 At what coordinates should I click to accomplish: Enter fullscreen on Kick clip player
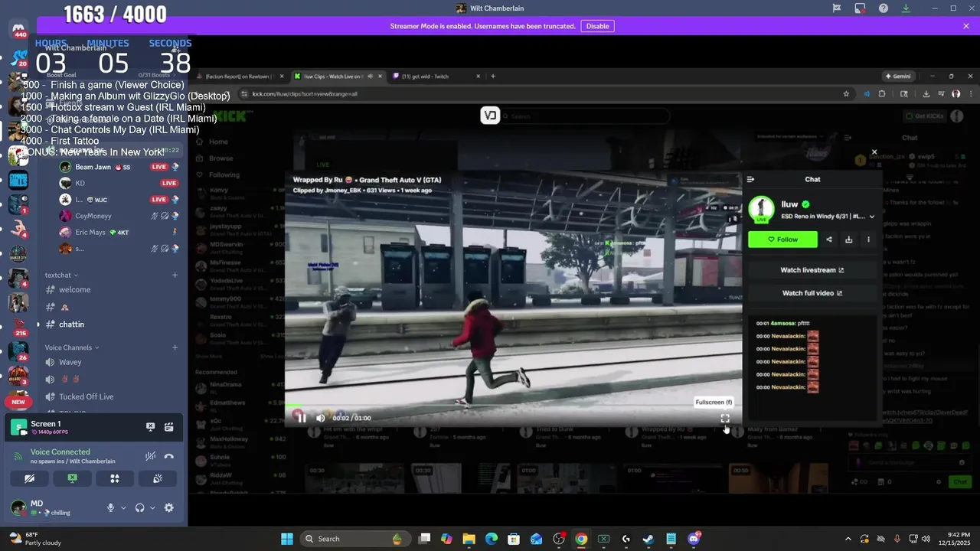click(725, 418)
